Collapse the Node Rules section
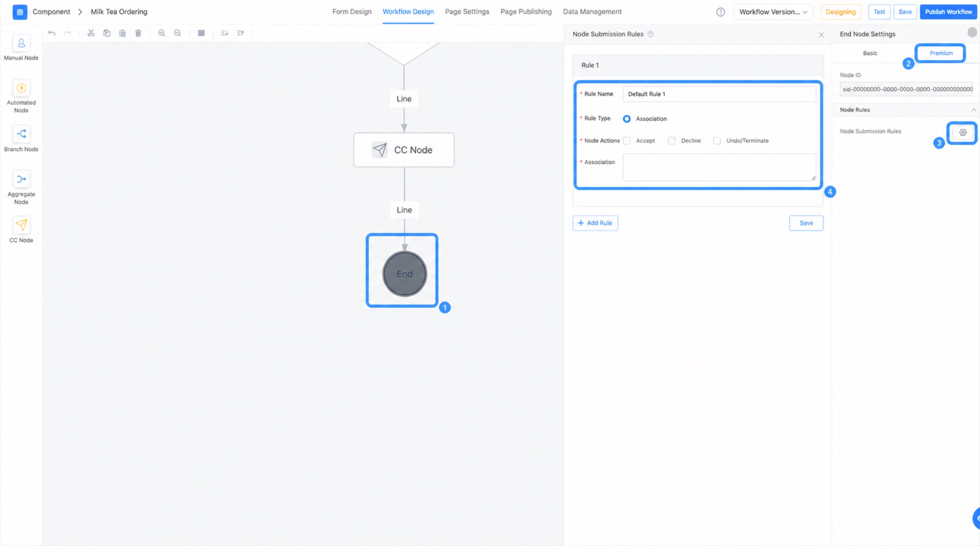This screenshot has height=546, width=980. (973, 110)
